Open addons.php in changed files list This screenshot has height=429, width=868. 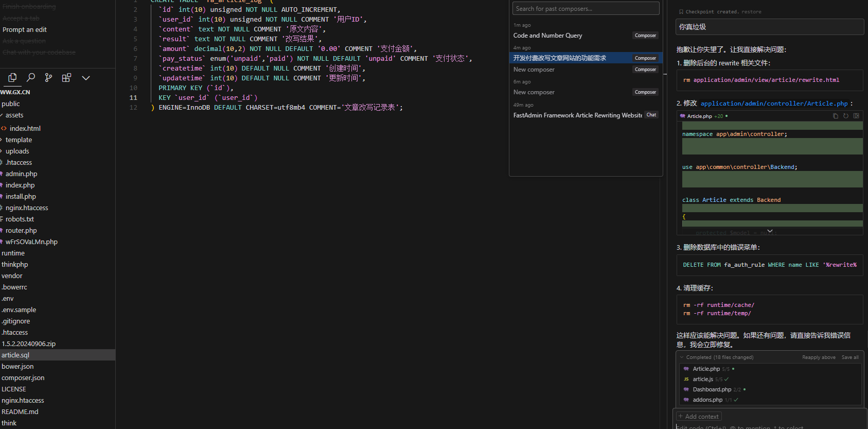point(707,400)
